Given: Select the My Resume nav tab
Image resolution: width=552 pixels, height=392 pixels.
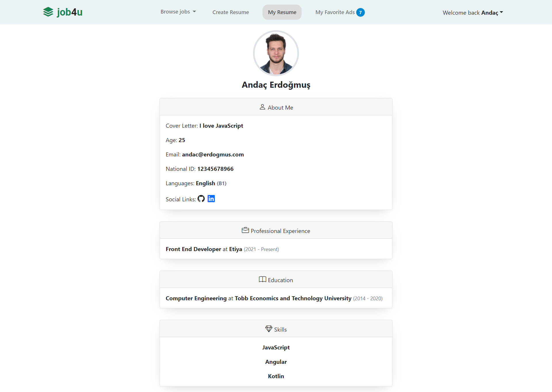Looking at the screenshot, I should click(x=282, y=12).
